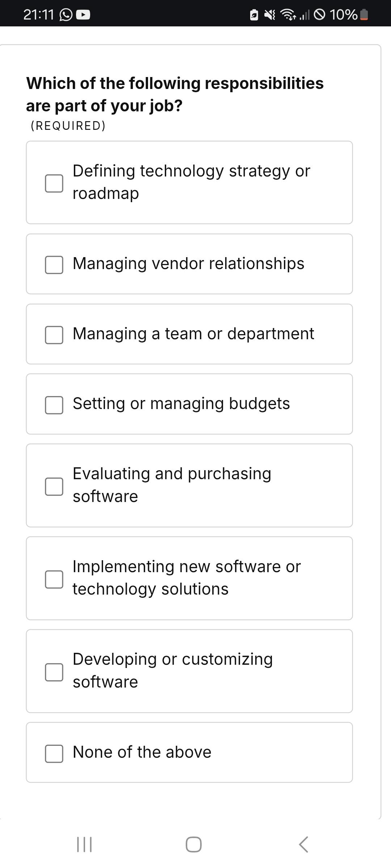Screen dimensions: 391x868
Task: Tick 'Implementing new software or technology solutions' checkbox
Action: coord(54,579)
